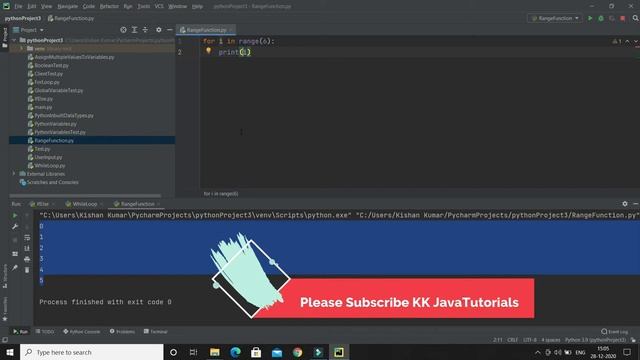Click the select opened file target icon
Viewport: 640px width, 360px height.
tap(123, 30)
